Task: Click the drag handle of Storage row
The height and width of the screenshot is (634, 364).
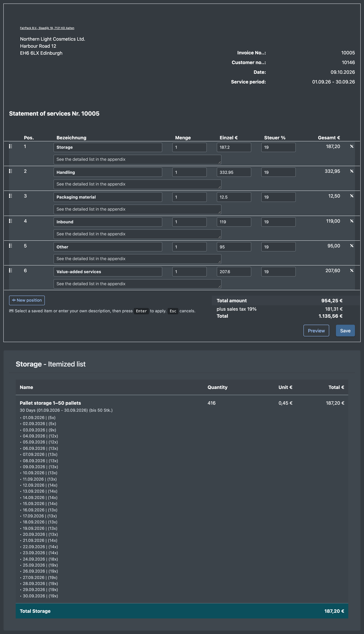Action: click(11, 146)
